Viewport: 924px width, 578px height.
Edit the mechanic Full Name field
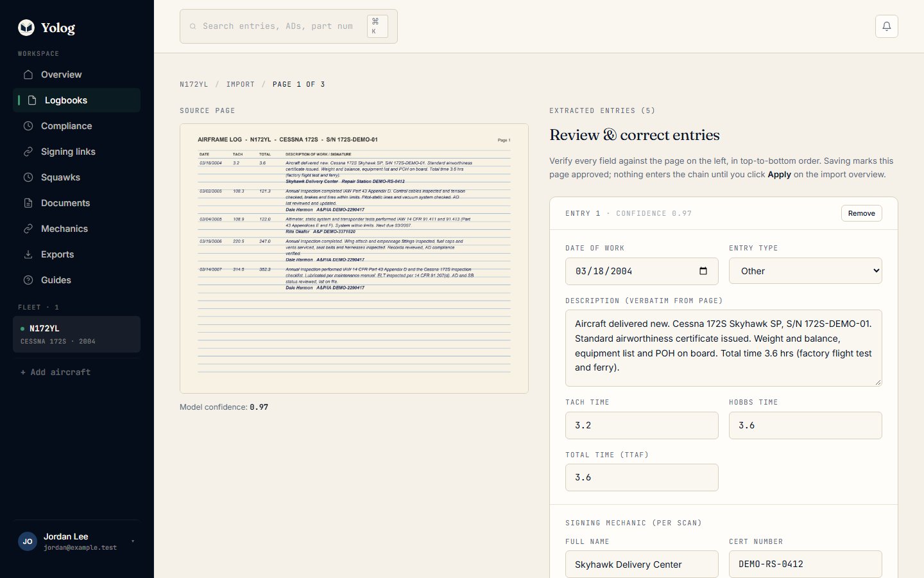[x=642, y=564]
